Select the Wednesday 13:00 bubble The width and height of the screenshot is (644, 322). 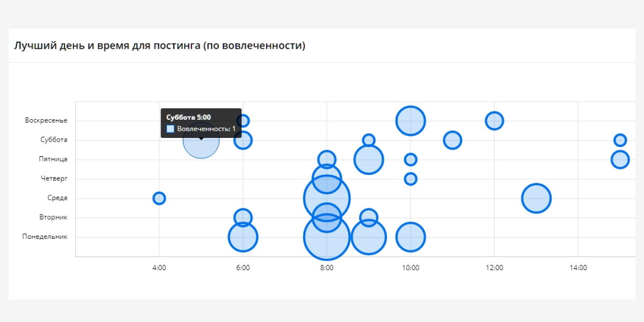tap(536, 198)
